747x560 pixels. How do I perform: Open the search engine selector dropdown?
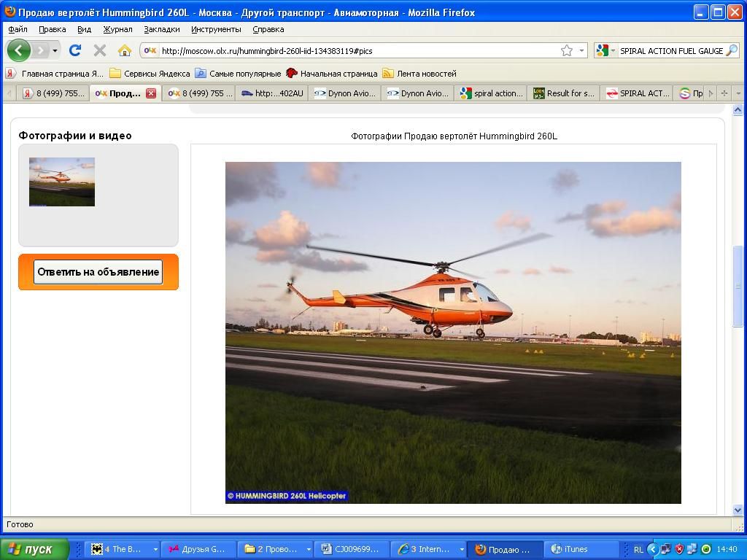(605, 50)
